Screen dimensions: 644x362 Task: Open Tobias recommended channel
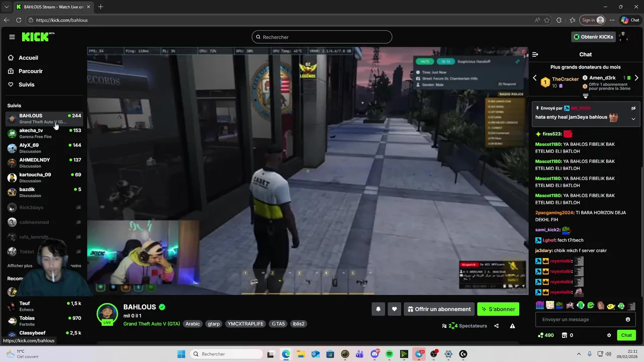click(44, 321)
